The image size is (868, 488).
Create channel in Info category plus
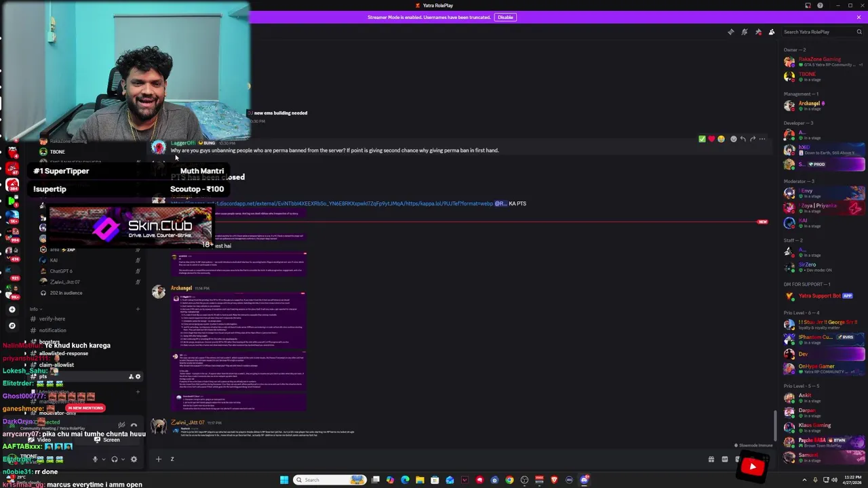(x=138, y=309)
